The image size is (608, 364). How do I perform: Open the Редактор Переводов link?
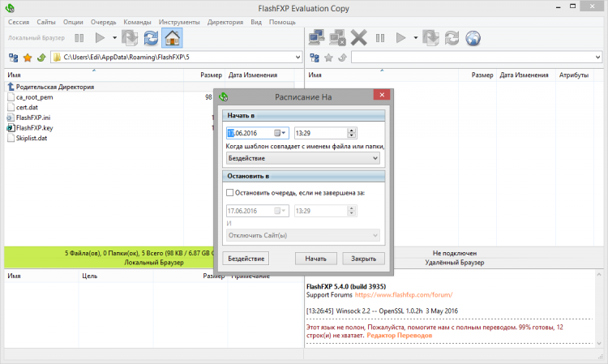(399, 336)
